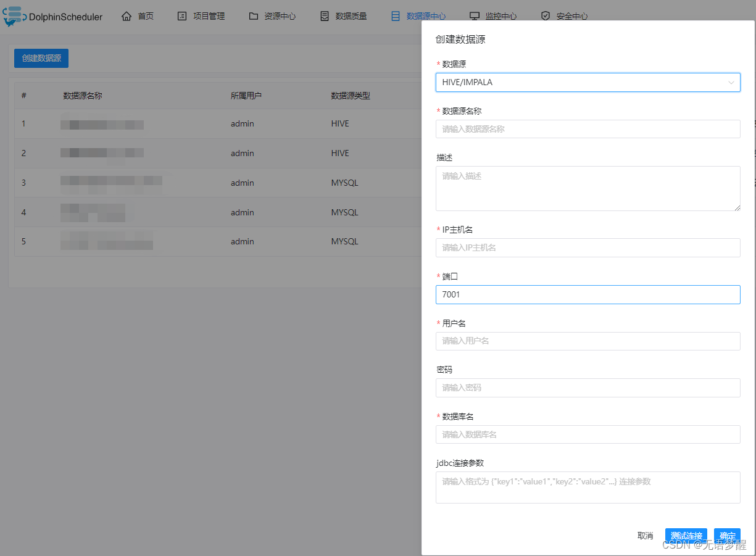Click the 测试连接 button
The height and width of the screenshot is (556, 756).
tap(686, 536)
